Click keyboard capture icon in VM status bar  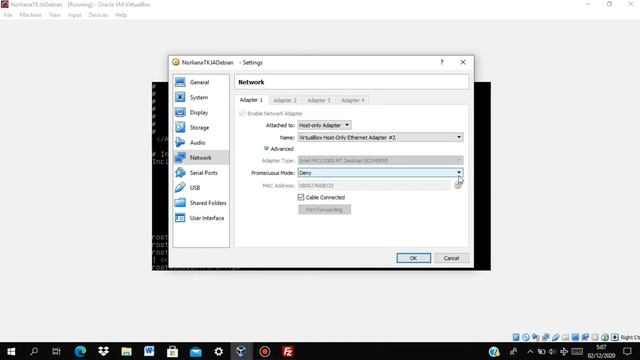coord(615,337)
